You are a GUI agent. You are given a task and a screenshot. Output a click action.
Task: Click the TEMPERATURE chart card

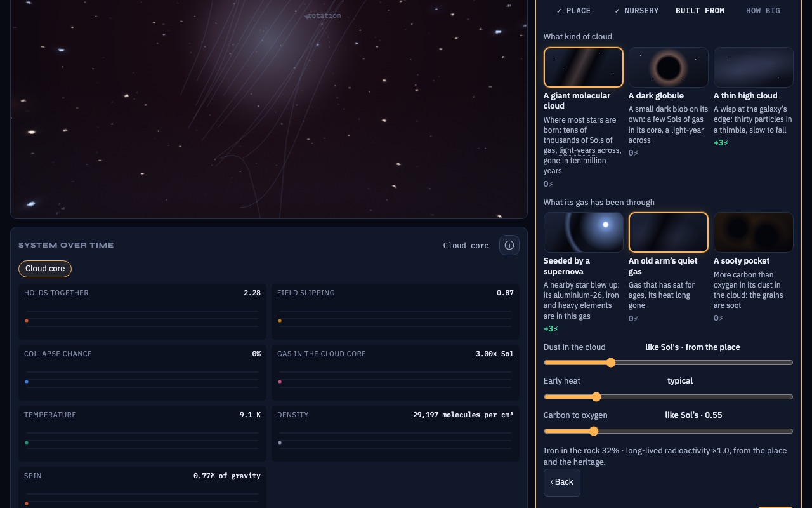(x=142, y=433)
